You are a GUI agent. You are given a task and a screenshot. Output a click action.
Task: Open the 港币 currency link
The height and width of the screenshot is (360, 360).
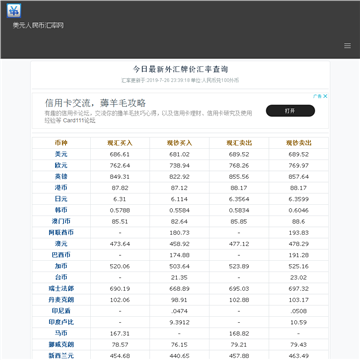(x=61, y=188)
